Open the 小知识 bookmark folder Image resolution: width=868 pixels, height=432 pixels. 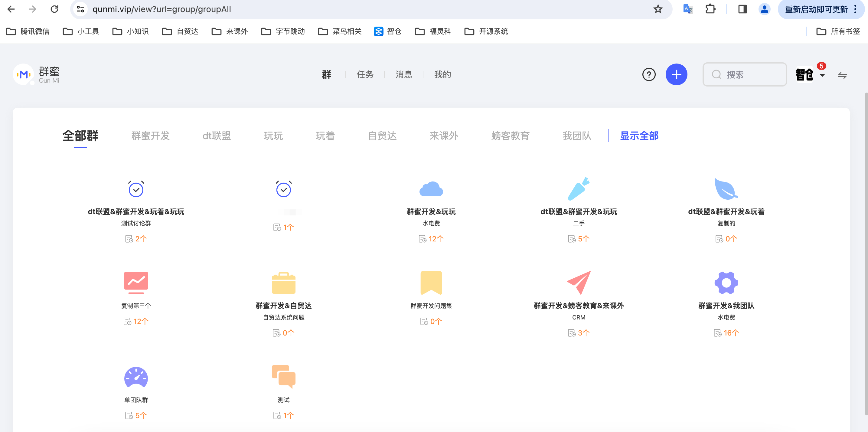[x=131, y=31]
